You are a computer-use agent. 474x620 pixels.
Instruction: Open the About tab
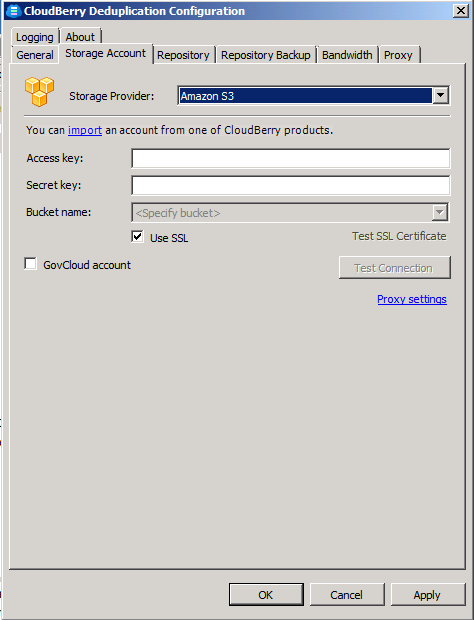(80, 37)
